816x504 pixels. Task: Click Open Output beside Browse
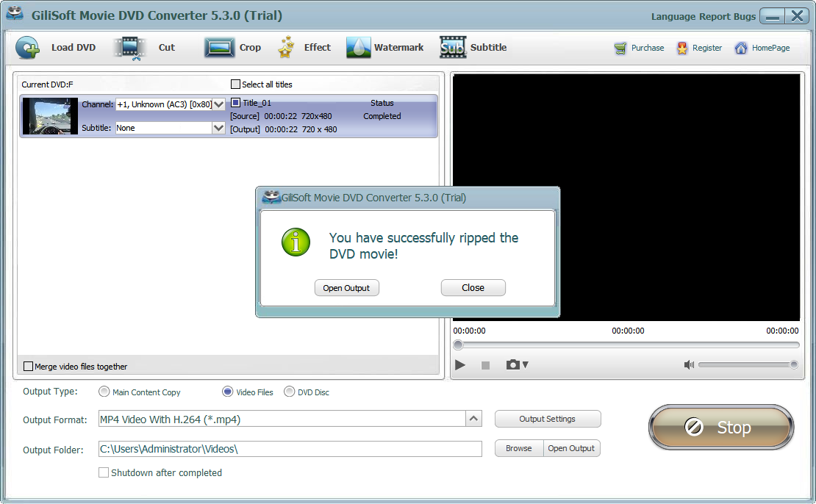[x=571, y=448]
